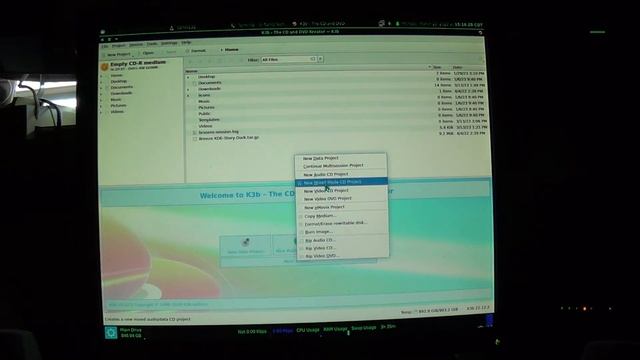The height and width of the screenshot is (360, 640).
Task: Click the Swap Usage panel widget
Action: point(363,328)
